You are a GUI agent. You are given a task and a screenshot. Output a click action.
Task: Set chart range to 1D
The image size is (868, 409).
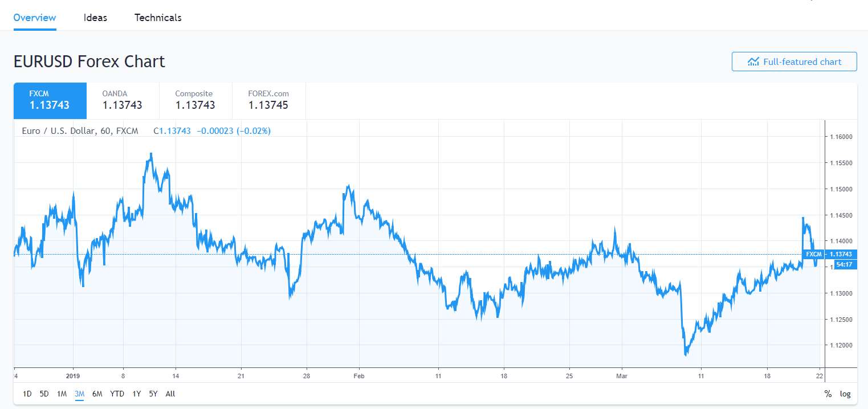pyautogui.click(x=27, y=394)
